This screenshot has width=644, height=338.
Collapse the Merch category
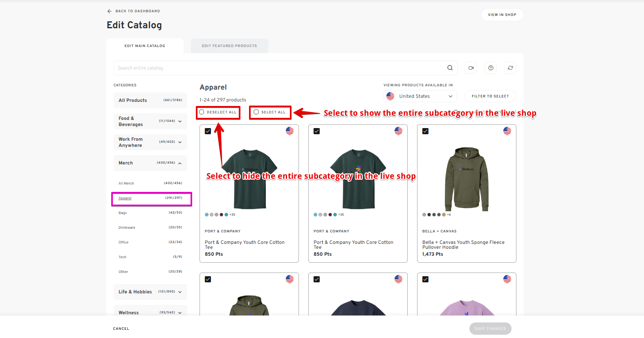[x=180, y=163]
